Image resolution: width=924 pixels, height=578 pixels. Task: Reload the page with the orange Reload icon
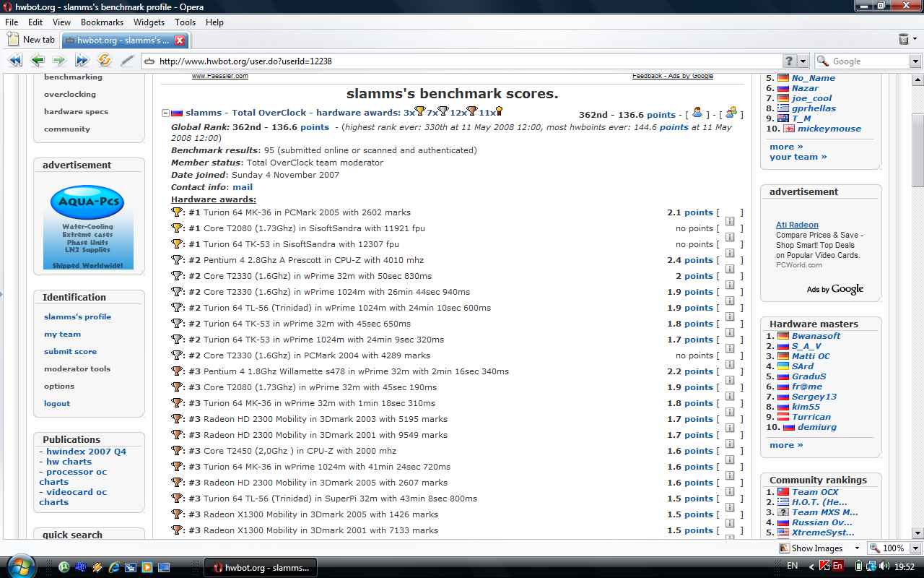coord(104,61)
